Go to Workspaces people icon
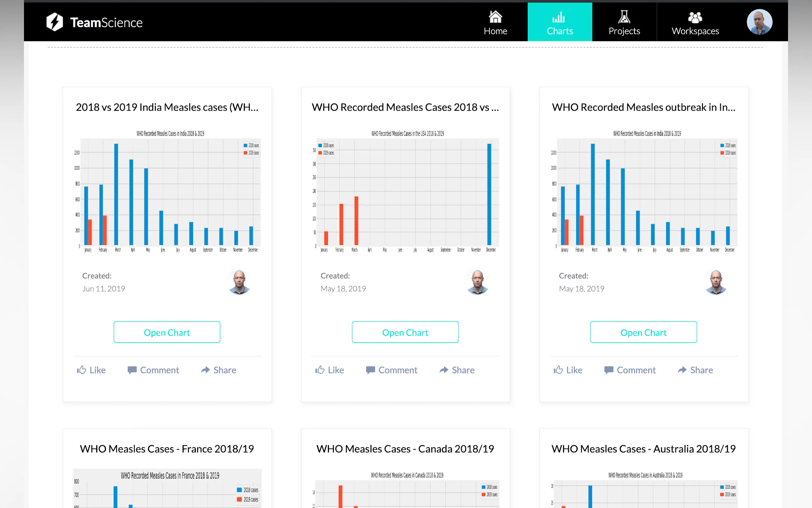 (695, 22)
